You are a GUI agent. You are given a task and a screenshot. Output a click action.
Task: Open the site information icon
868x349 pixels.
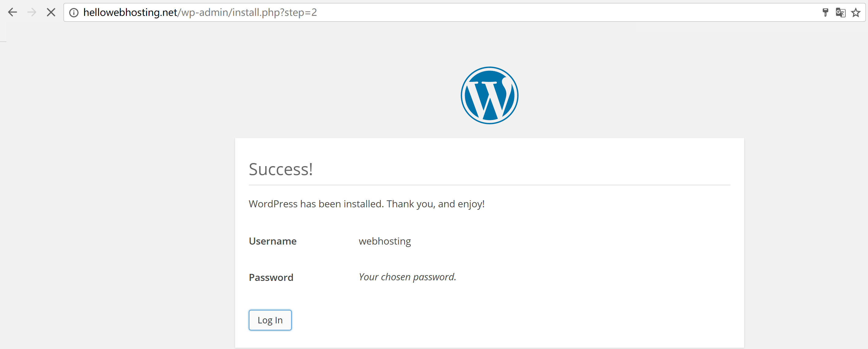74,13
